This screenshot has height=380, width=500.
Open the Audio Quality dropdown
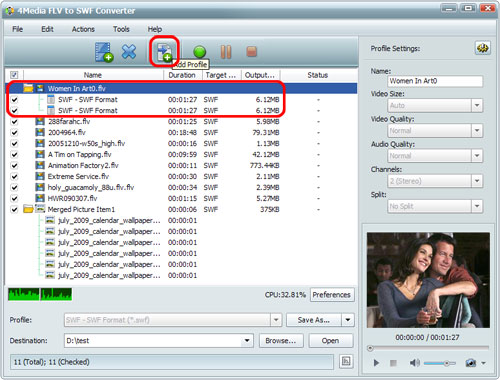(x=477, y=156)
